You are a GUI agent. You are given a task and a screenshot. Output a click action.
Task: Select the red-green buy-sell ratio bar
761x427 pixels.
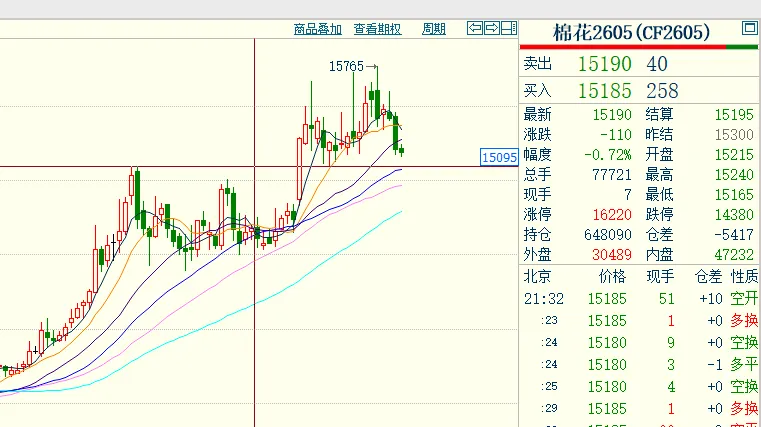point(639,47)
